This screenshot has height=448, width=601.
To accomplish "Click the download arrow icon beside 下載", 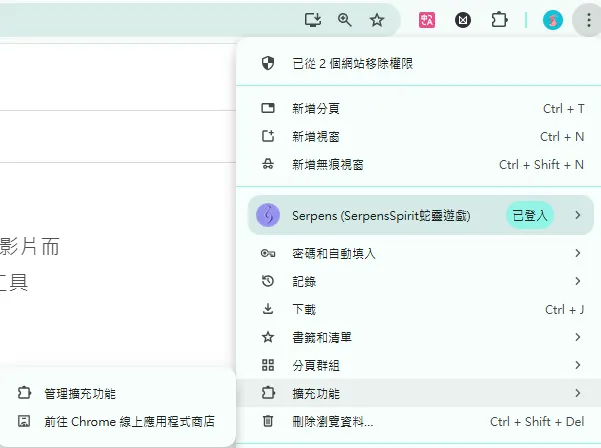I will [268, 309].
